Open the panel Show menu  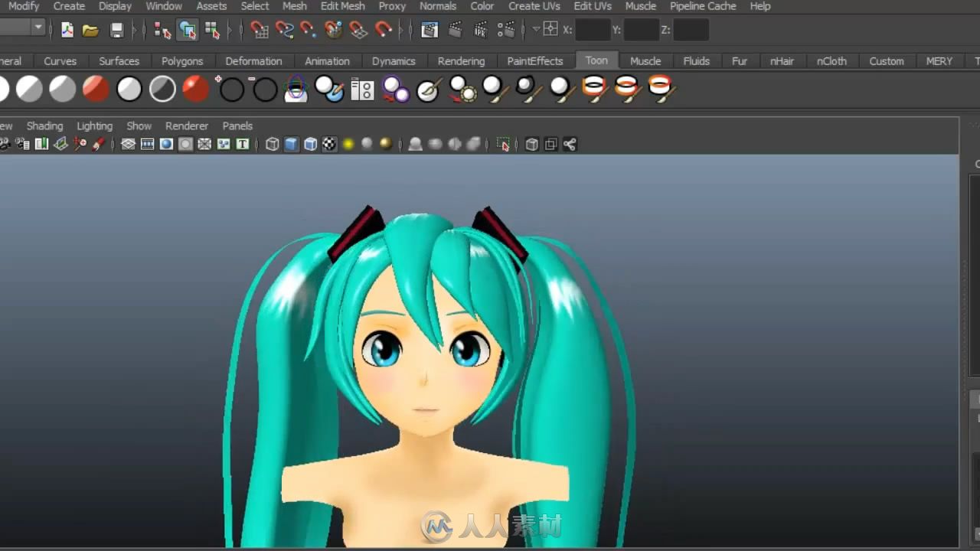point(139,126)
